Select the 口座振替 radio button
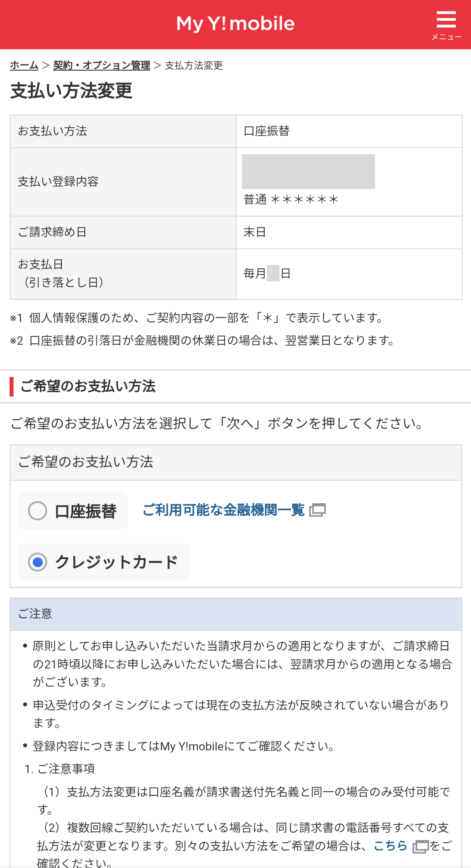This screenshot has height=868, width=471. coord(38,511)
